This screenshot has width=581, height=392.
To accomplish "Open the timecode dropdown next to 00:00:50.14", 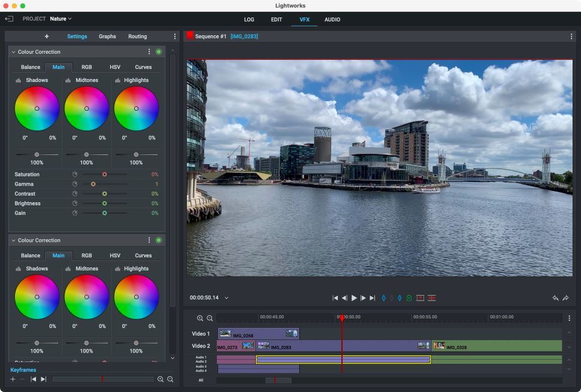I will pyautogui.click(x=226, y=297).
